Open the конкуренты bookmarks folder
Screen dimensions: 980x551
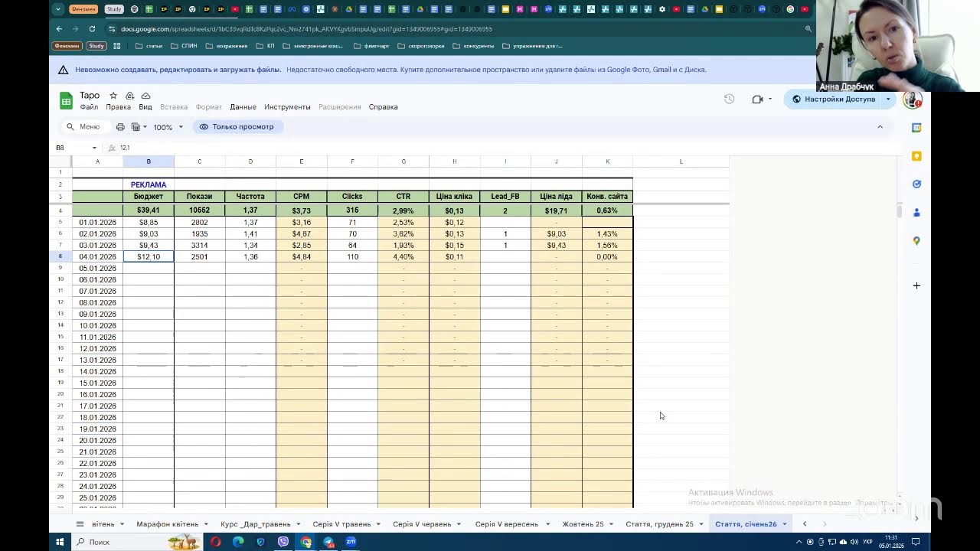click(x=473, y=46)
